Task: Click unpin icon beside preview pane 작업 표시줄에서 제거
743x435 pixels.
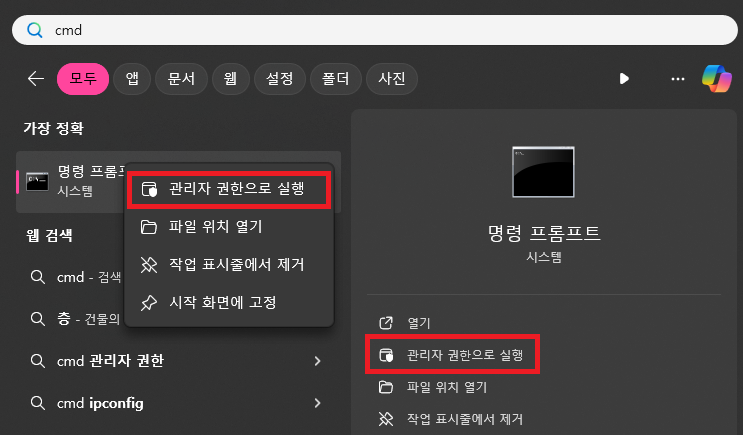Action: (x=386, y=419)
